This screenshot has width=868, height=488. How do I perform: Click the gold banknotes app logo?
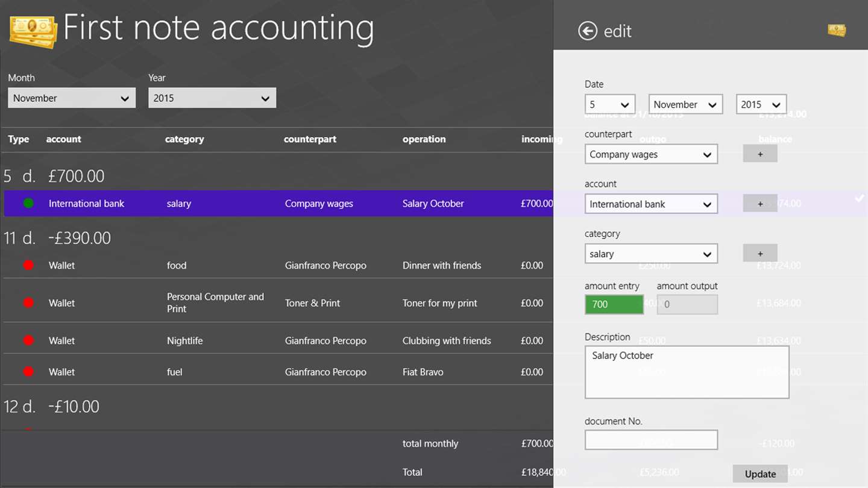[33, 31]
